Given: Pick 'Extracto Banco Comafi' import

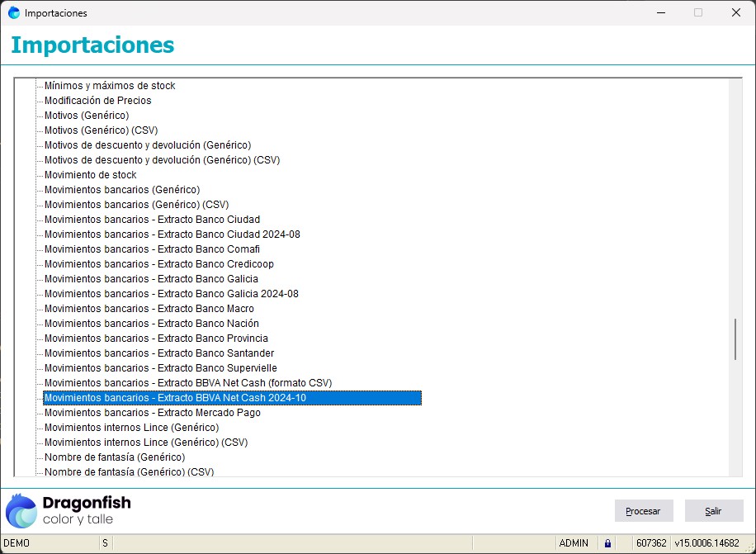Looking at the screenshot, I should [152, 249].
